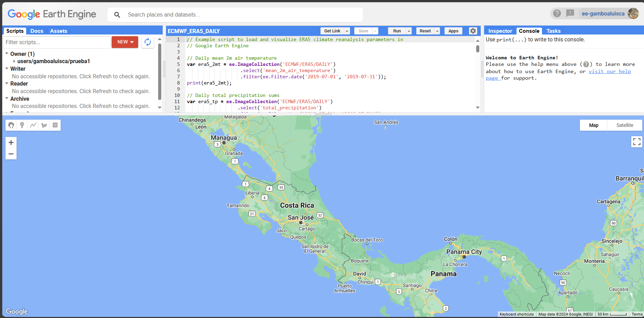This screenshot has height=318, width=644.
Task: Switch map to Satellite view
Action: (x=625, y=125)
